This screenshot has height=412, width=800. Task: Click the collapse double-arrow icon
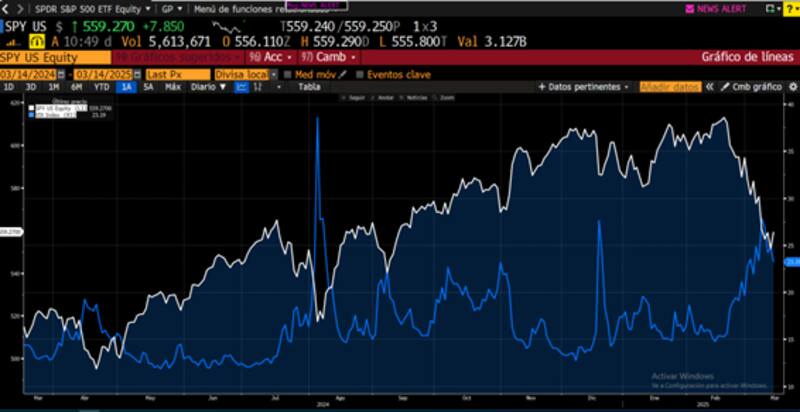[x=708, y=87]
